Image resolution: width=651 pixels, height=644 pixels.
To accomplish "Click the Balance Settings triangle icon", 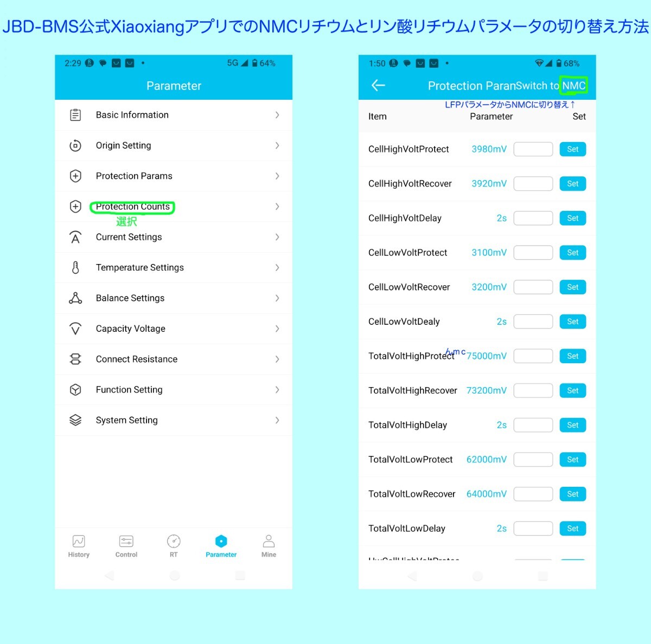I will pos(75,298).
